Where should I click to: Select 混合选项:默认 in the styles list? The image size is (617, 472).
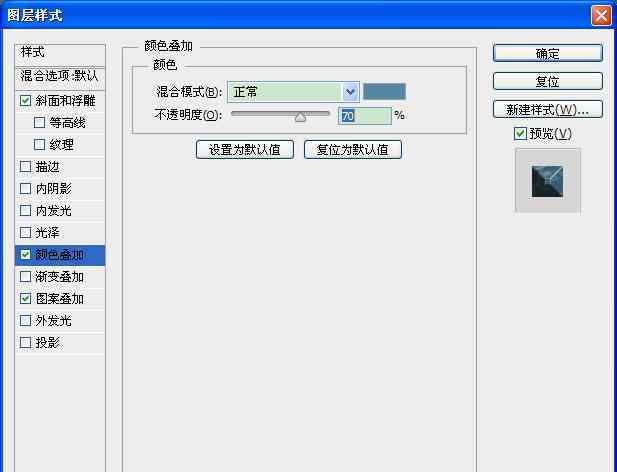(60, 78)
